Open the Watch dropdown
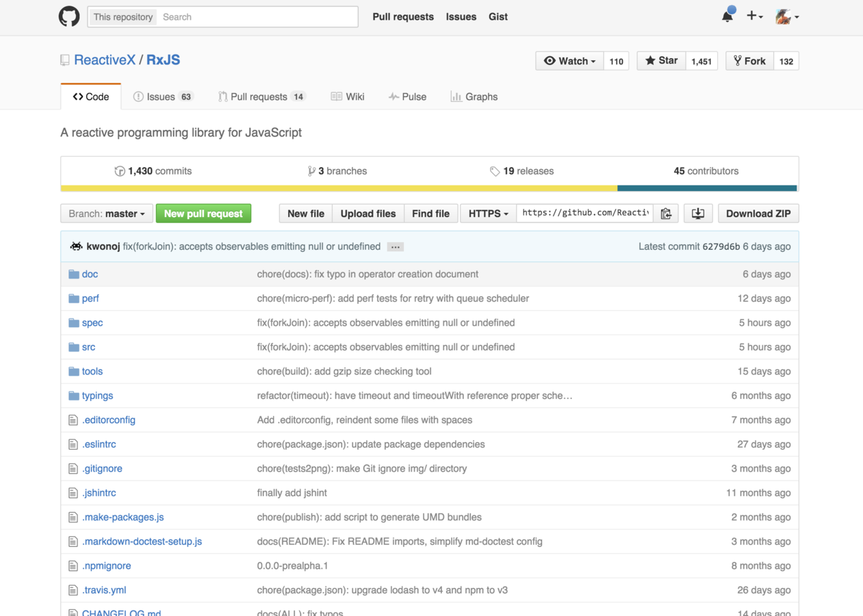863x616 pixels. pyautogui.click(x=569, y=61)
